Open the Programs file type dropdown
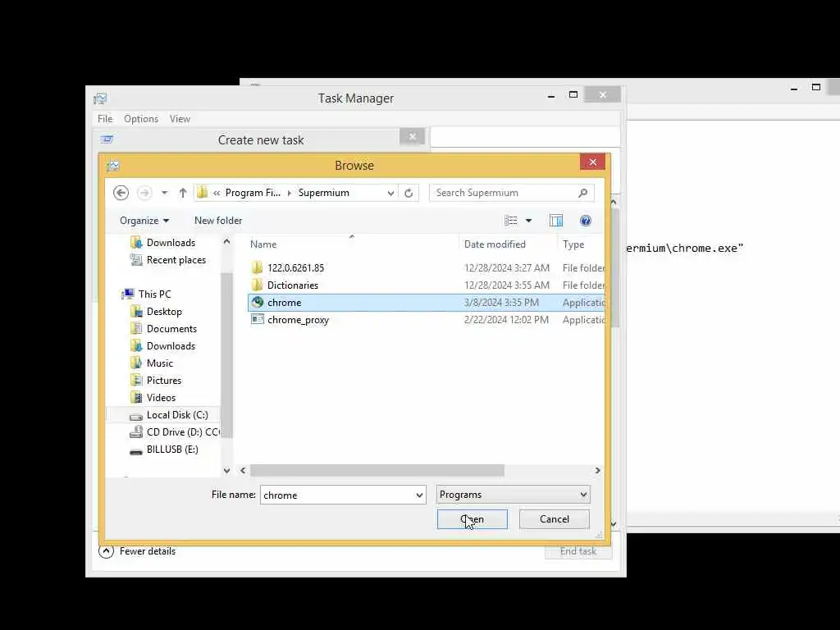Image resolution: width=840 pixels, height=630 pixels. (514, 495)
